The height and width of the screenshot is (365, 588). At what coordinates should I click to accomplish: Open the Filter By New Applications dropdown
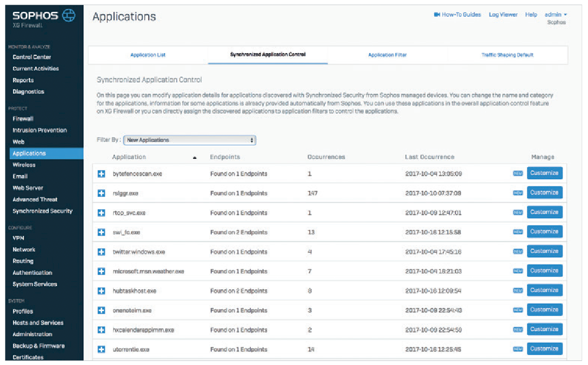(x=190, y=140)
